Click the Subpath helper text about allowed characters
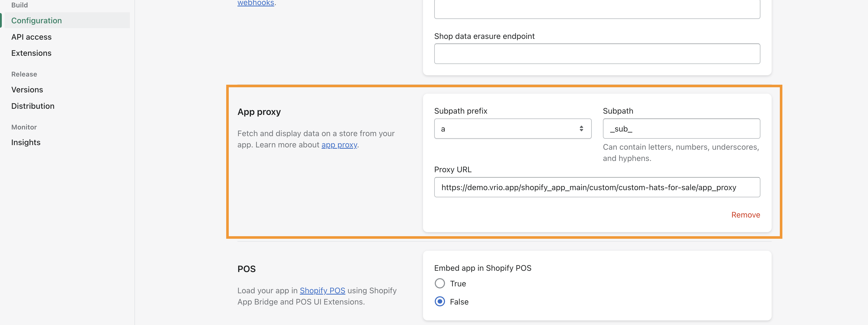Viewport: 868px width, 325px height. [x=680, y=153]
